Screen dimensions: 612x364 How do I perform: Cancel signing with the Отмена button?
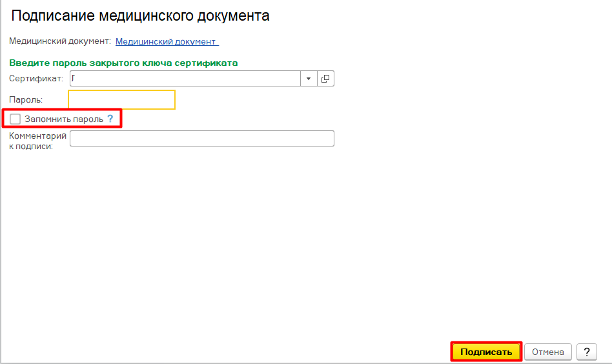547,352
